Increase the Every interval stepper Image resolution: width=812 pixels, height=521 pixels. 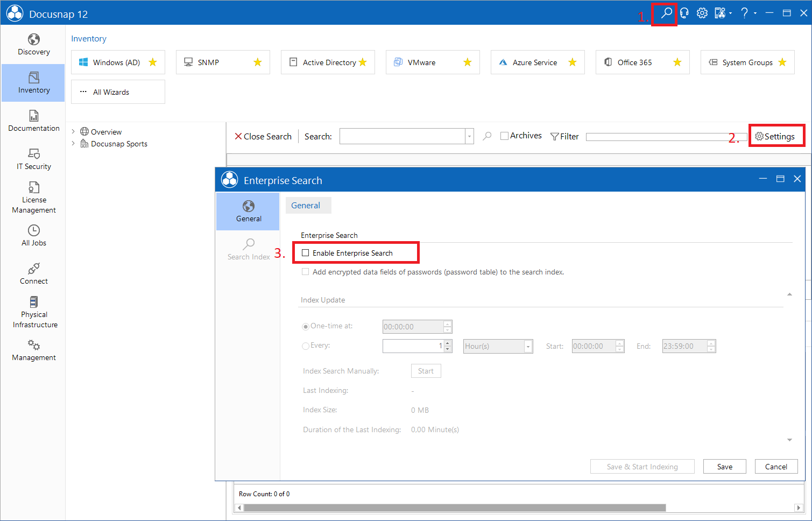tap(448, 343)
